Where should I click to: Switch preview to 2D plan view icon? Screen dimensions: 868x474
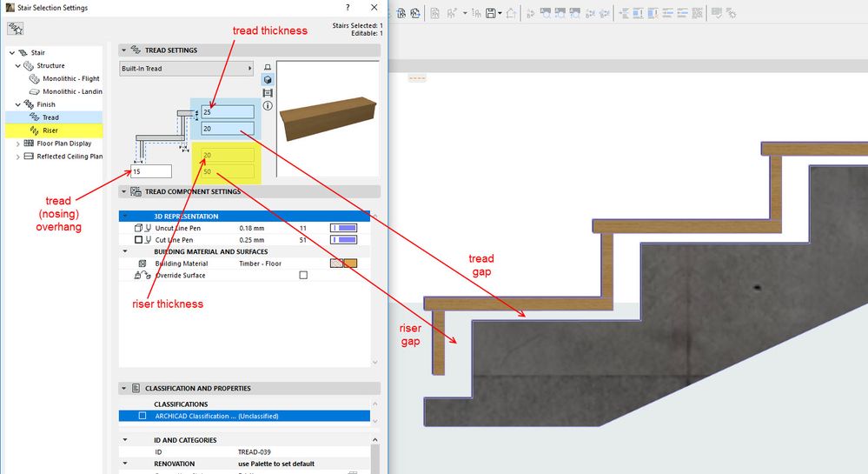click(268, 67)
